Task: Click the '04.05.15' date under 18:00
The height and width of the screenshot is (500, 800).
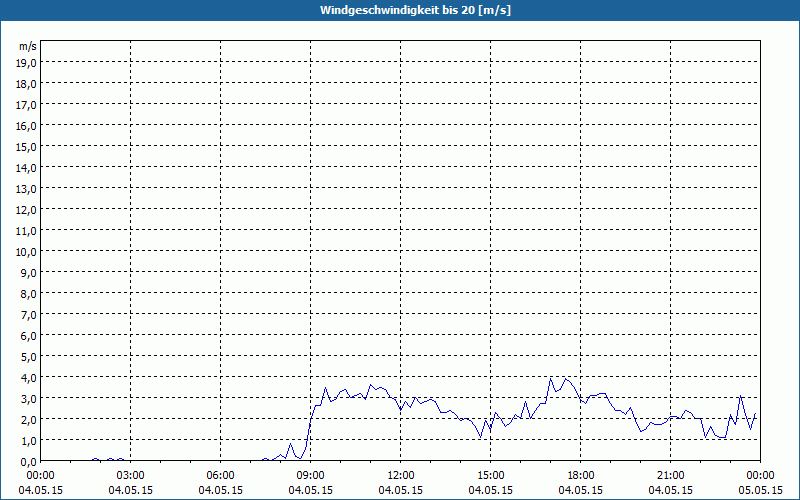Action: click(581, 490)
